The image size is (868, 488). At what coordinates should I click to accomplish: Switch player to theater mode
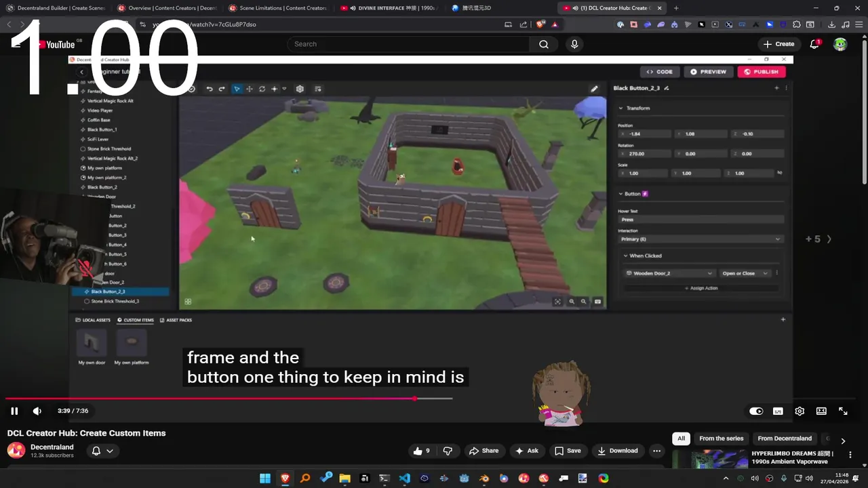coord(821,411)
